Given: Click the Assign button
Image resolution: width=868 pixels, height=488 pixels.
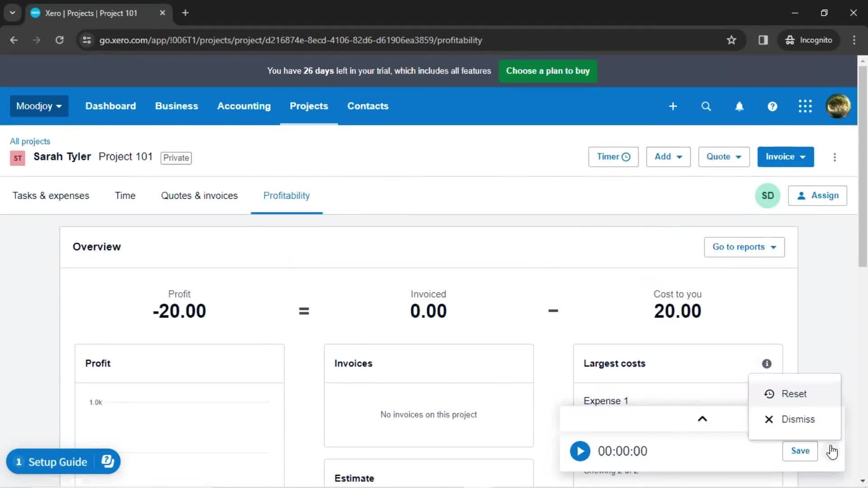Looking at the screenshot, I should pyautogui.click(x=817, y=196).
